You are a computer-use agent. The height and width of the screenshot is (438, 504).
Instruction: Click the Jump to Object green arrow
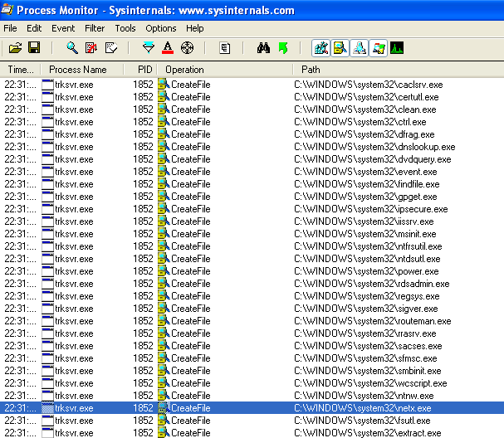point(282,48)
